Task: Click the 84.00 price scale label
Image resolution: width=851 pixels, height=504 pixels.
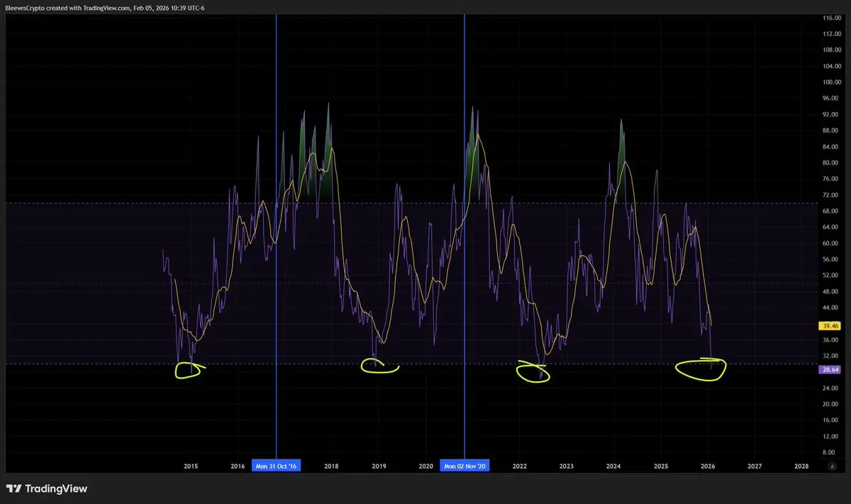Action: coord(831,147)
